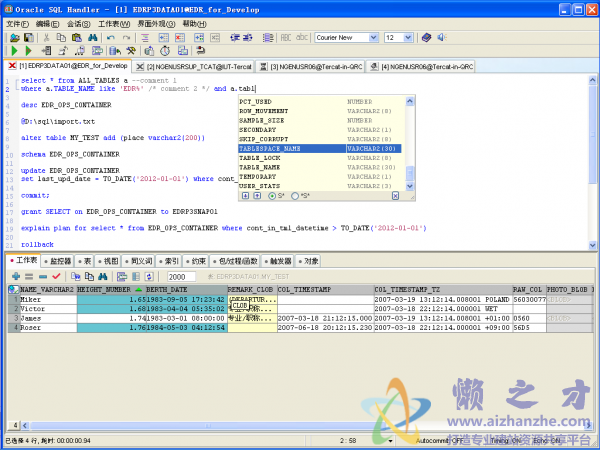The height and width of the screenshot is (450, 600).
Task: Switch to the 包/过程/函数 tab
Action: pyautogui.click(x=235, y=261)
